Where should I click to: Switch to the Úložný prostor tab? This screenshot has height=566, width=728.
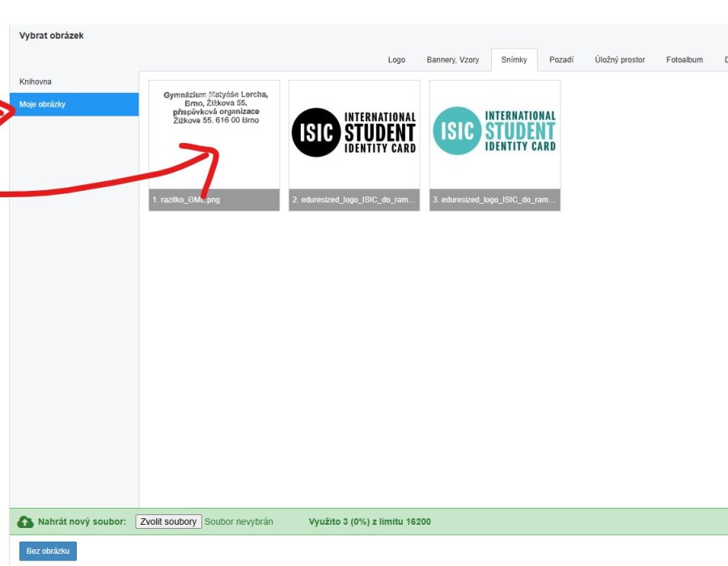tap(620, 60)
